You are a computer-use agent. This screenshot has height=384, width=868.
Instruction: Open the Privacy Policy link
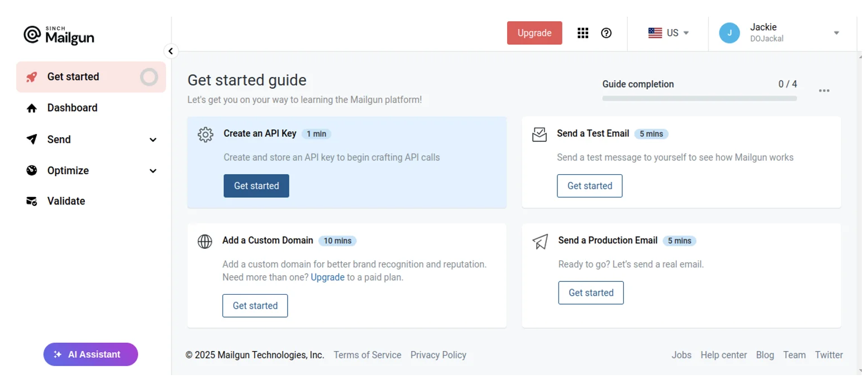click(438, 355)
